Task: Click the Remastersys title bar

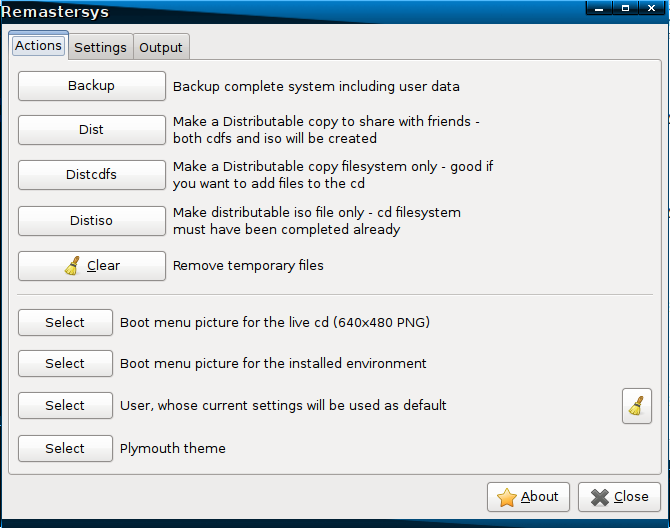Action: [x=300, y=11]
